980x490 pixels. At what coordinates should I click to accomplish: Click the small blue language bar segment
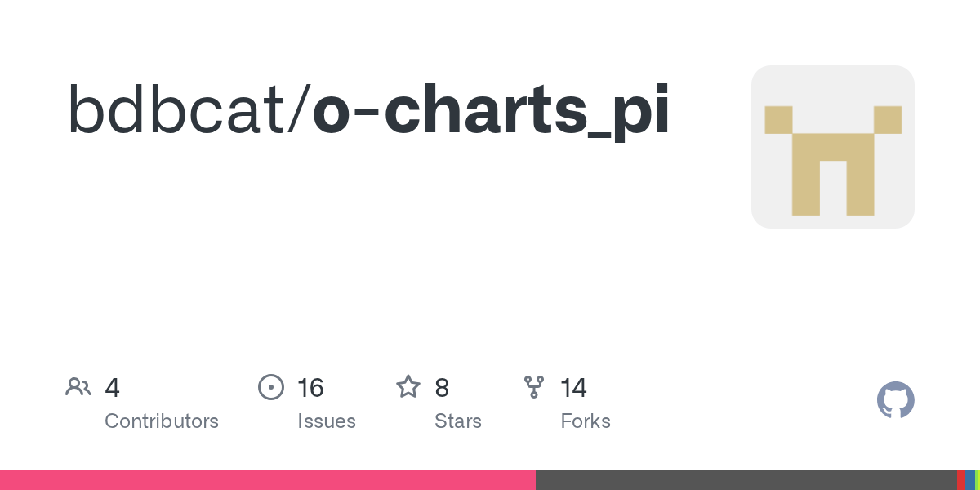click(x=970, y=480)
